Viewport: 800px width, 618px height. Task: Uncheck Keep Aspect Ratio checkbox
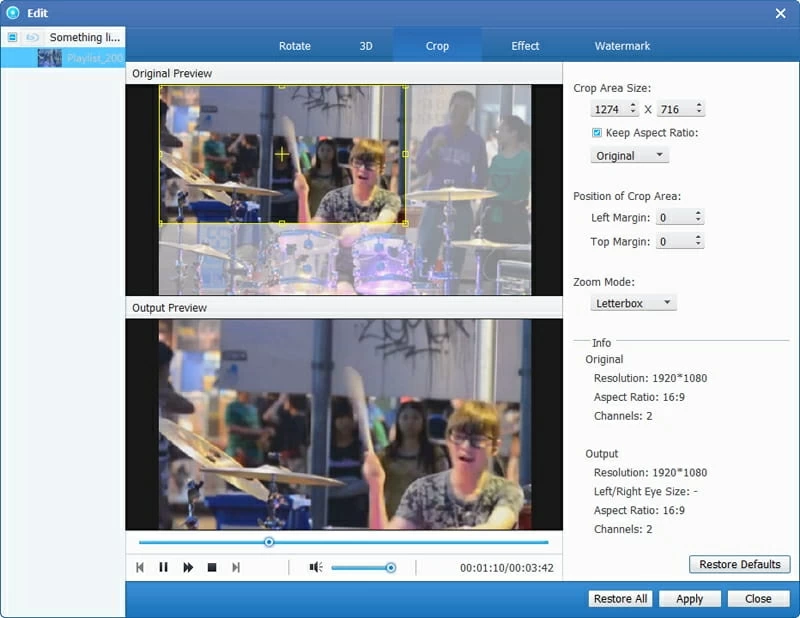[x=597, y=133]
